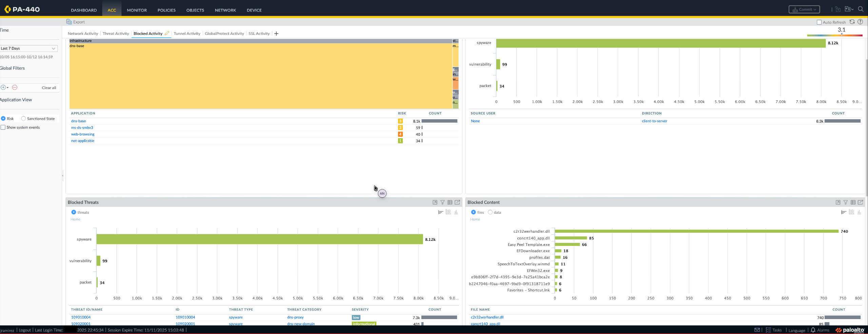Click Clear all in Global Filters
The height and width of the screenshot is (334, 868).
pyautogui.click(x=49, y=88)
